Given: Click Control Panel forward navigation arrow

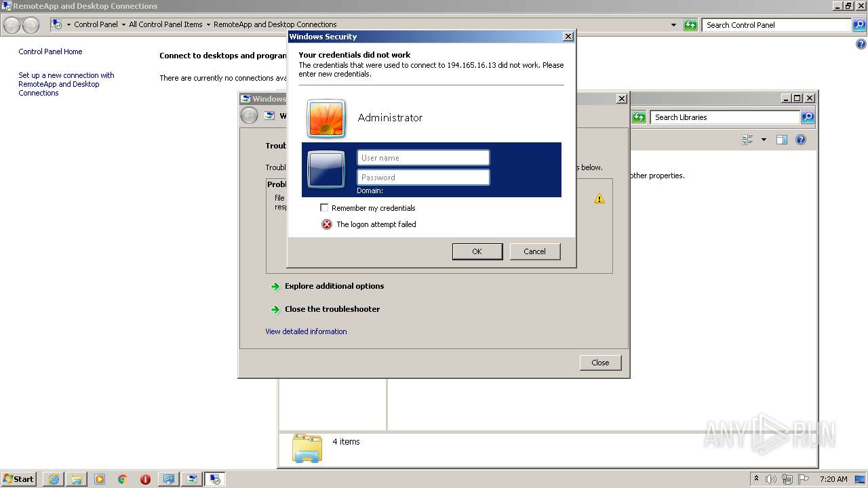Looking at the screenshot, I should click(x=31, y=25).
